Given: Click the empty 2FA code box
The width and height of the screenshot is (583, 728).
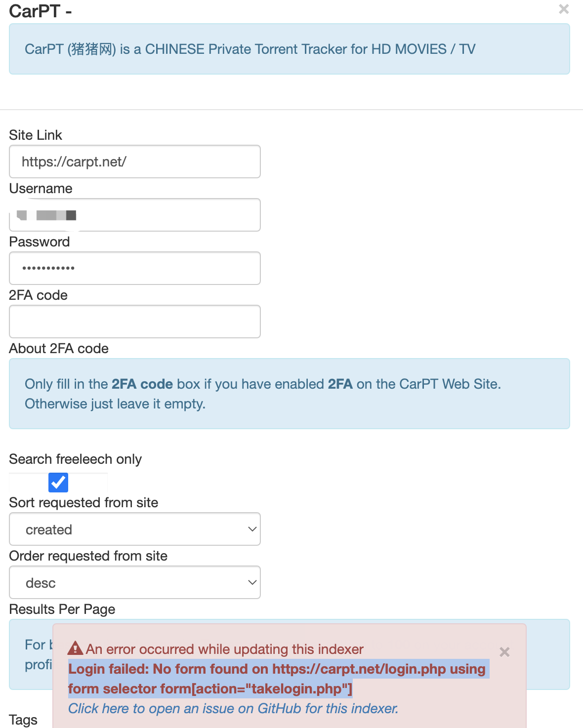Looking at the screenshot, I should pos(134,322).
